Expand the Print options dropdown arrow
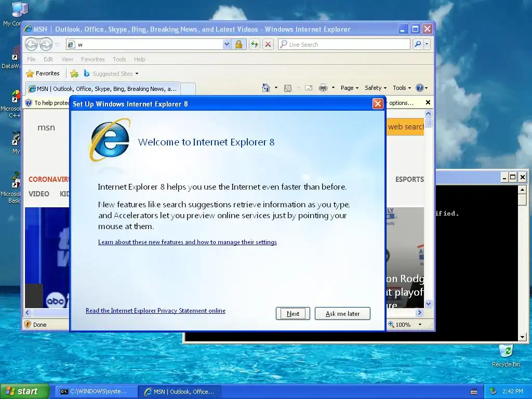Image resolution: width=532 pixels, height=399 pixels. 333,88
